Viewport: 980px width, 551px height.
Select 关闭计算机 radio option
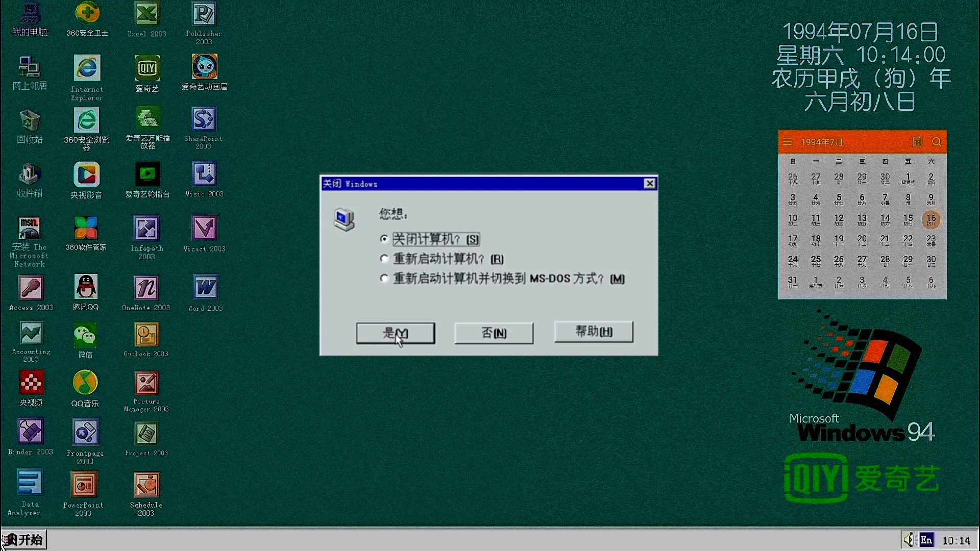430,239
